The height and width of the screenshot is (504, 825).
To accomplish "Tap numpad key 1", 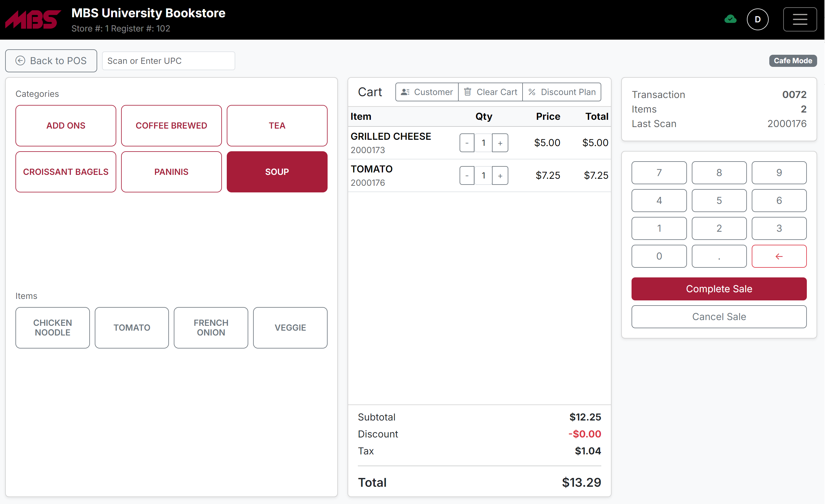I will (659, 229).
